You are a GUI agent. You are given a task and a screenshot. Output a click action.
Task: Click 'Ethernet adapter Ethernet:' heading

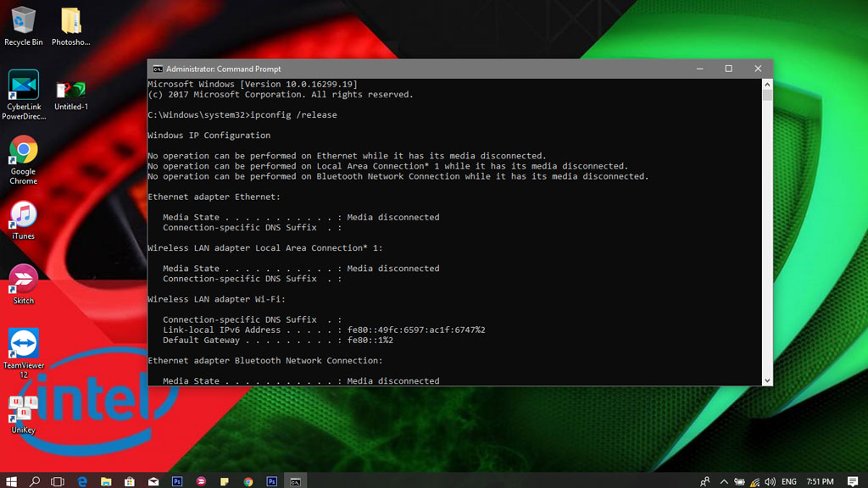pyautogui.click(x=214, y=197)
